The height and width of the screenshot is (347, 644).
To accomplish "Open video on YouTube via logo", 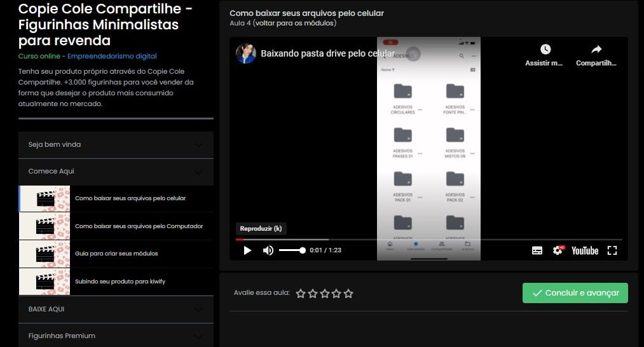I will pyautogui.click(x=584, y=250).
